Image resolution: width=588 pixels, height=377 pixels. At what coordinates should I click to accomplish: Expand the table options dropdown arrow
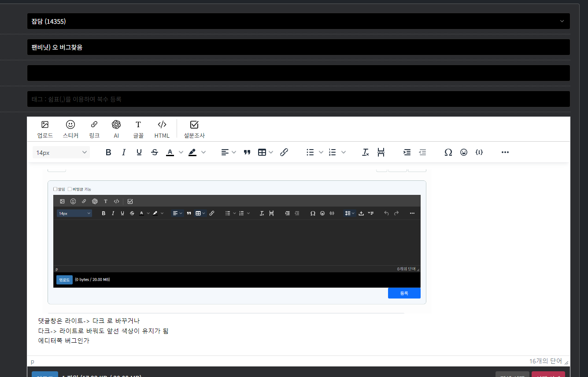coord(271,152)
